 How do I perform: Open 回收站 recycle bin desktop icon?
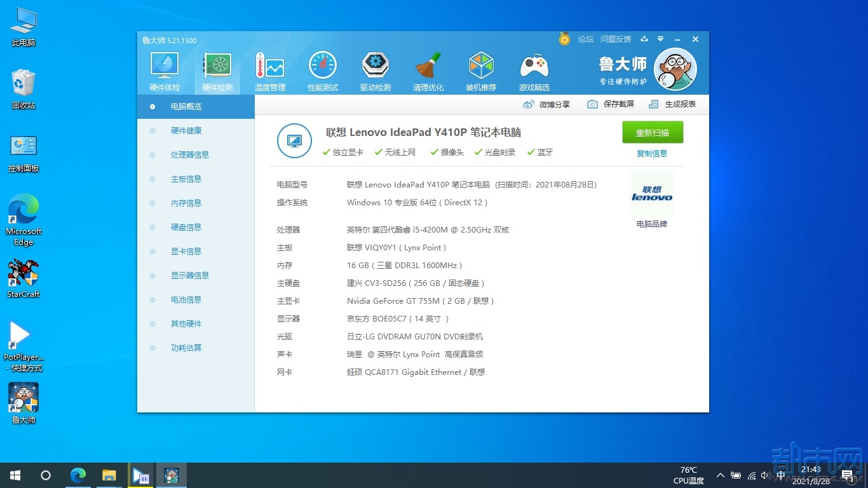[x=24, y=90]
